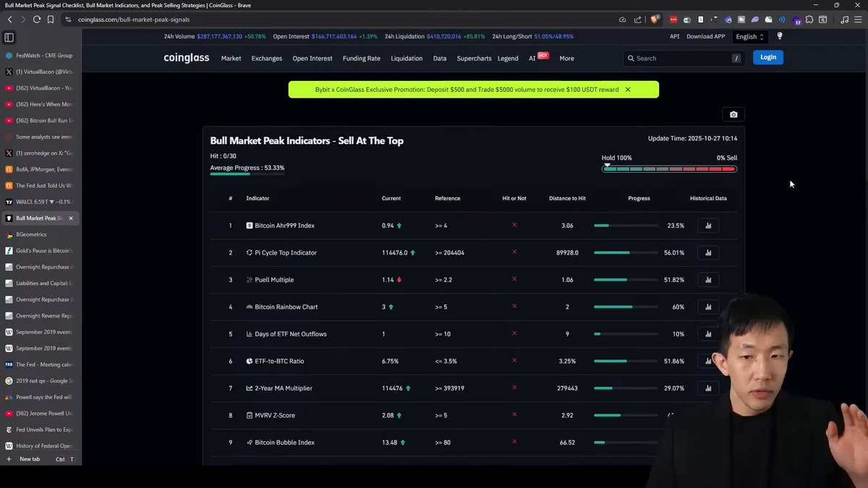Viewport: 868px width, 488px height.
Task: Open historical data chart for Days of ETF Net Outflows
Action: tap(708, 334)
